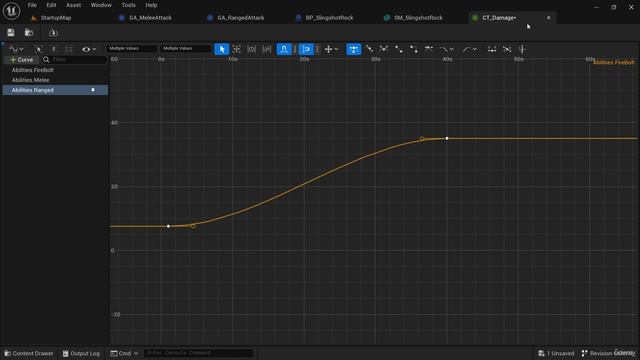The width and height of the screenshot is (640, 360).
Task: Open time snap interval options
Action: (x=295, y=49)
